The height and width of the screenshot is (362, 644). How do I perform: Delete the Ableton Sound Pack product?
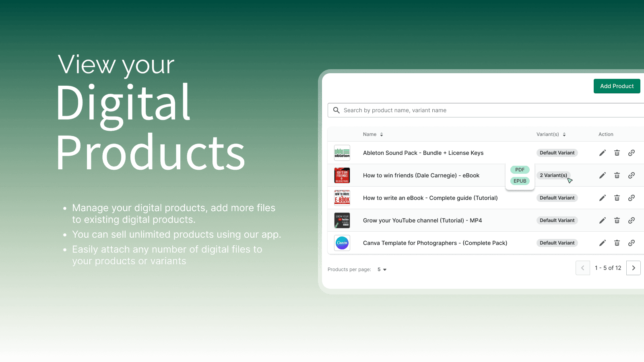(617, 153)
